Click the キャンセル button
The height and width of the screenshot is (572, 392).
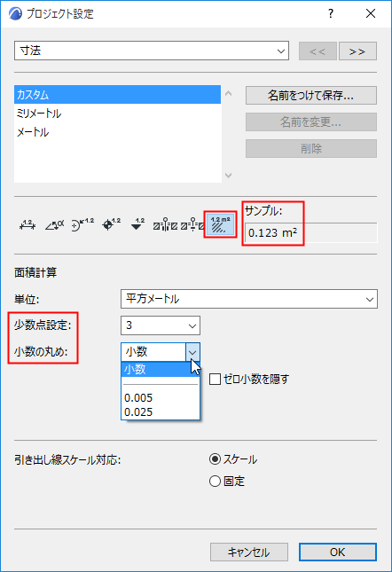(x=249, y=552)
